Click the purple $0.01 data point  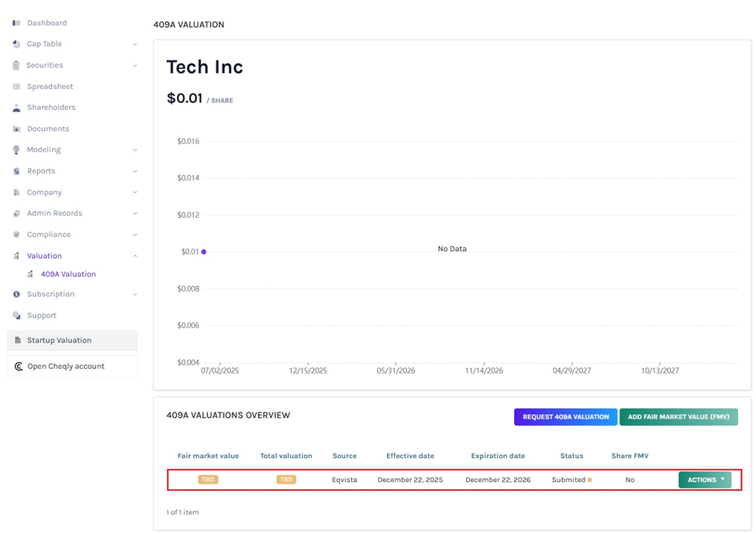pos(204,252)
